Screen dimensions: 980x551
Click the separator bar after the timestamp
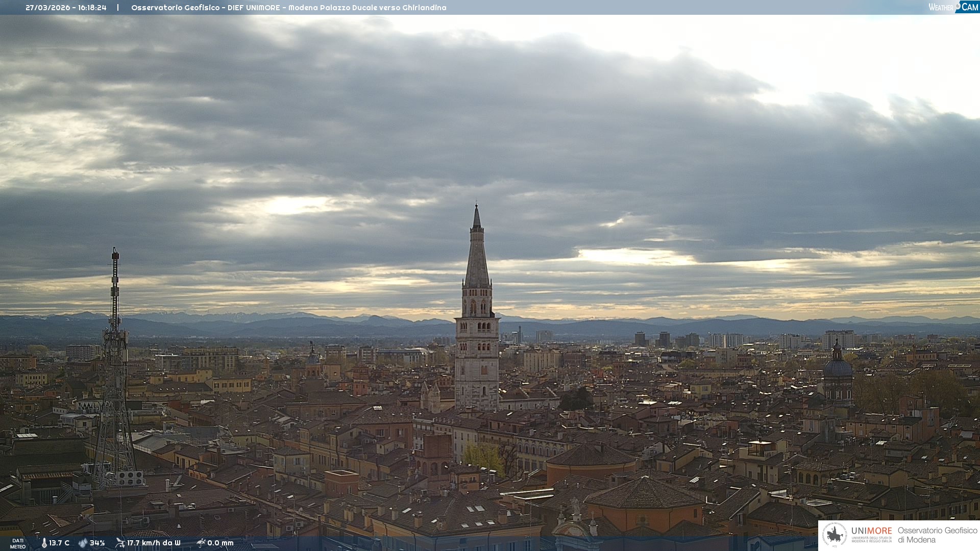click(x=118, y=8)
